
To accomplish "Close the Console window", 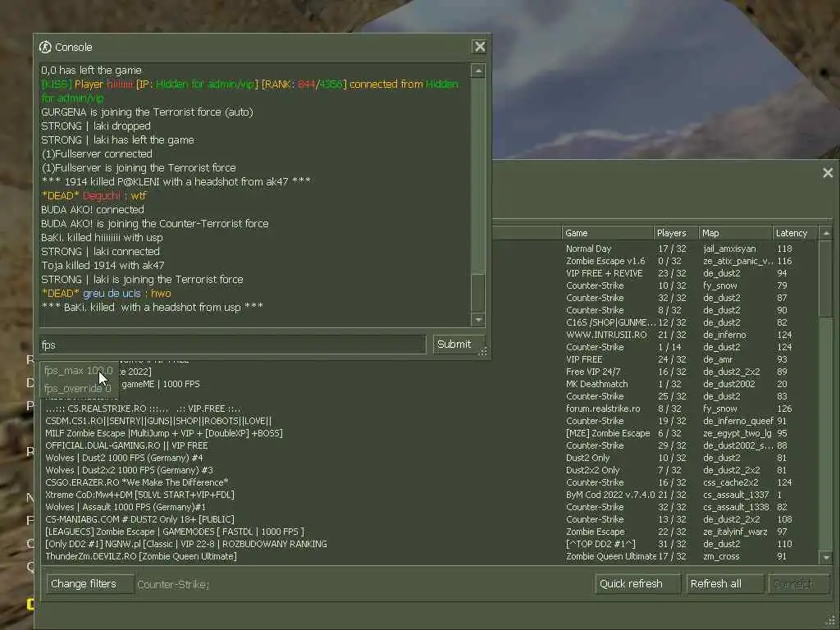I will click(479, 47).
